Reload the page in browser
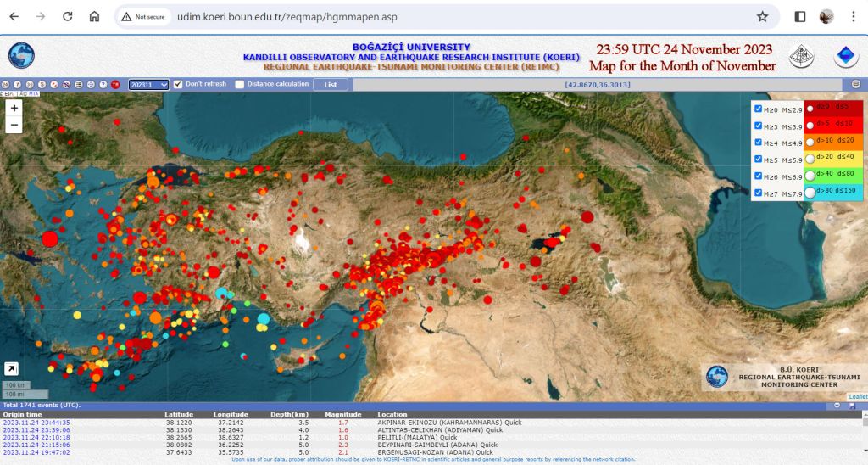Screen dimensions: 868x465 point(67,16)
